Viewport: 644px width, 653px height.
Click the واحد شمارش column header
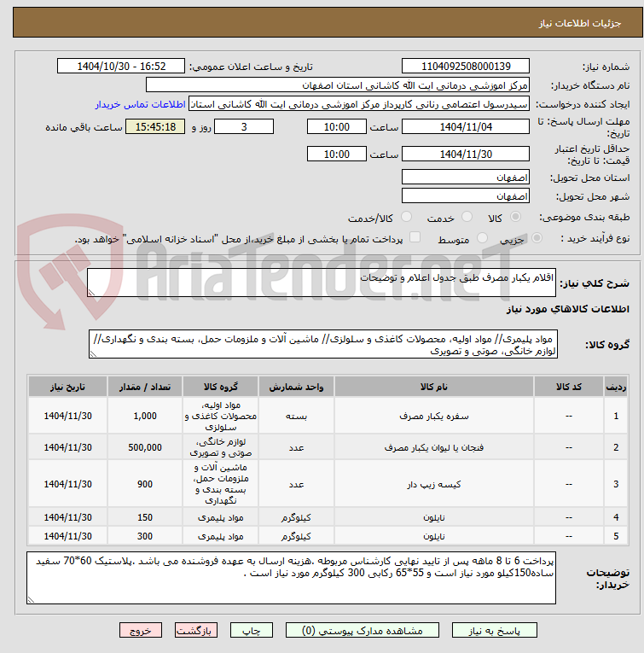pyautogui.click(x=296, y=387)
